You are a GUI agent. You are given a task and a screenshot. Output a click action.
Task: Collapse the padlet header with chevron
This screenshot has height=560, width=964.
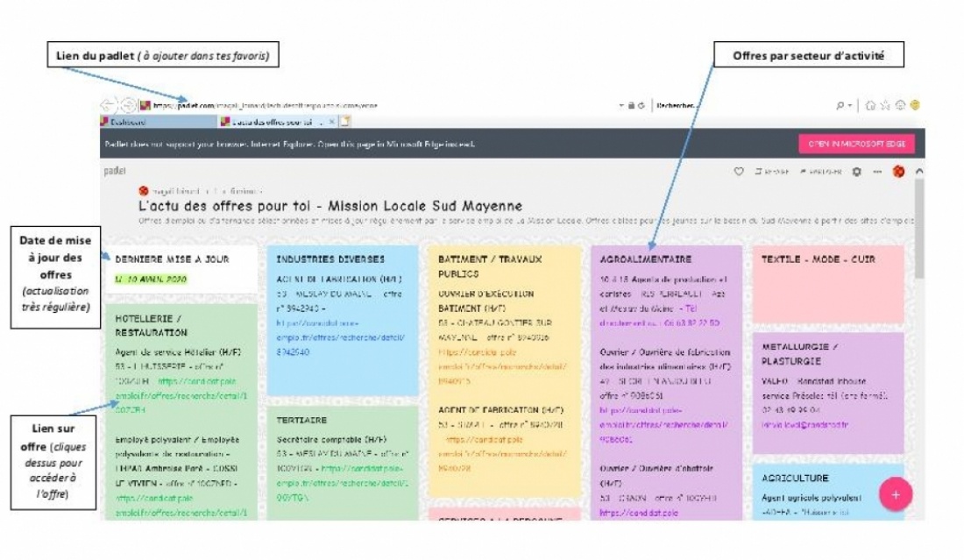tap(918, 172)
